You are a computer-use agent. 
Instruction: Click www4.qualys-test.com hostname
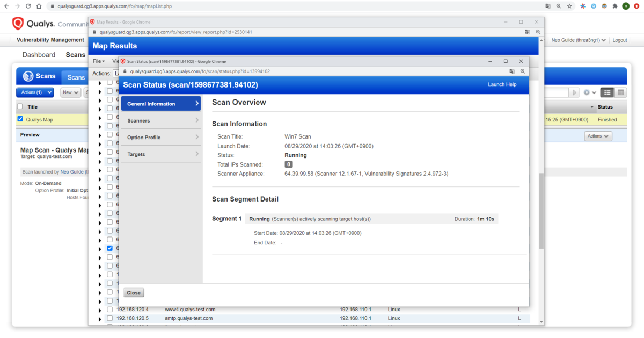(x=190, y=310)
